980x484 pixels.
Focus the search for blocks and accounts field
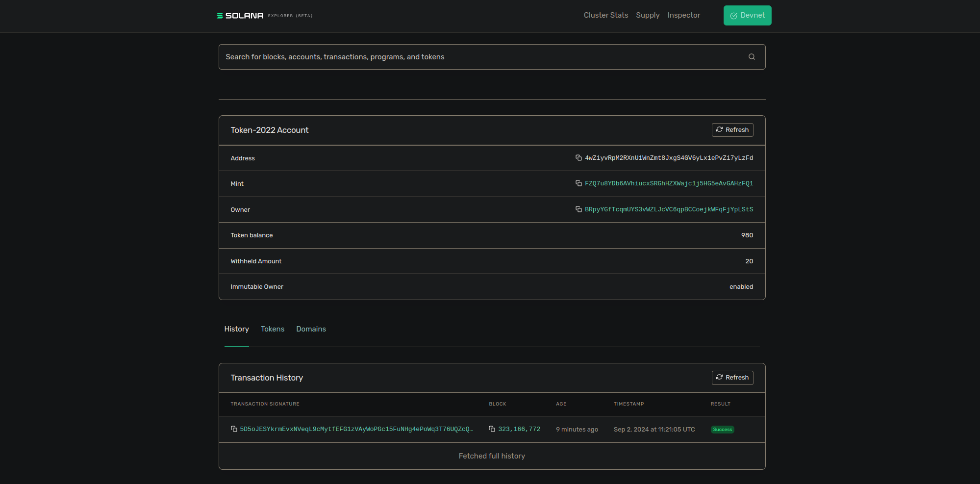point(479,57)
